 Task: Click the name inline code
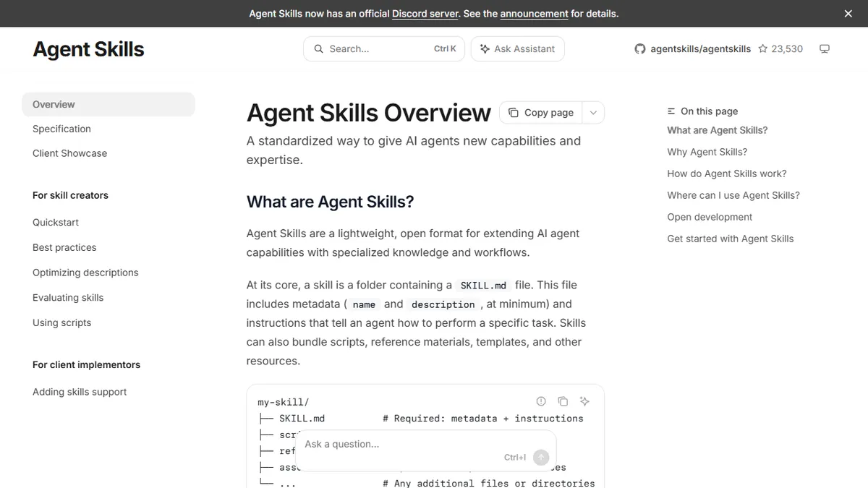pos(364,304)
